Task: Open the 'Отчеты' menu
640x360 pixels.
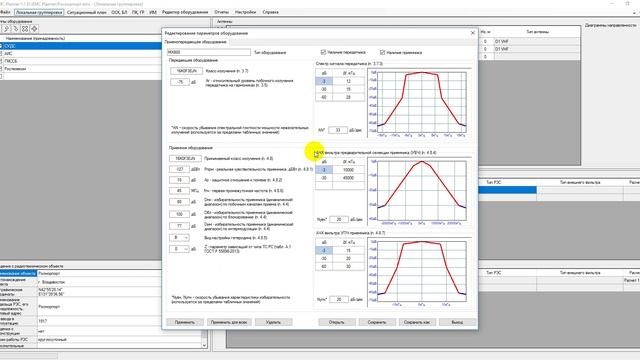Action: (x=222, y=12)
